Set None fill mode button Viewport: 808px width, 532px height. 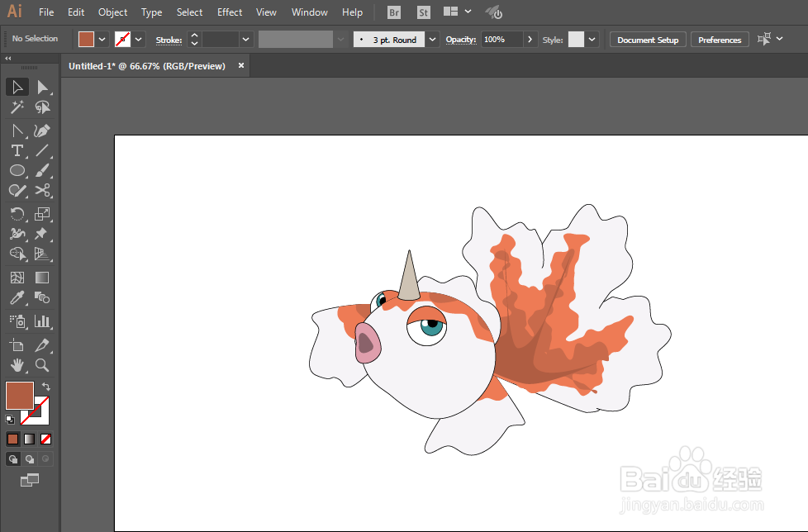pos(46,439)
